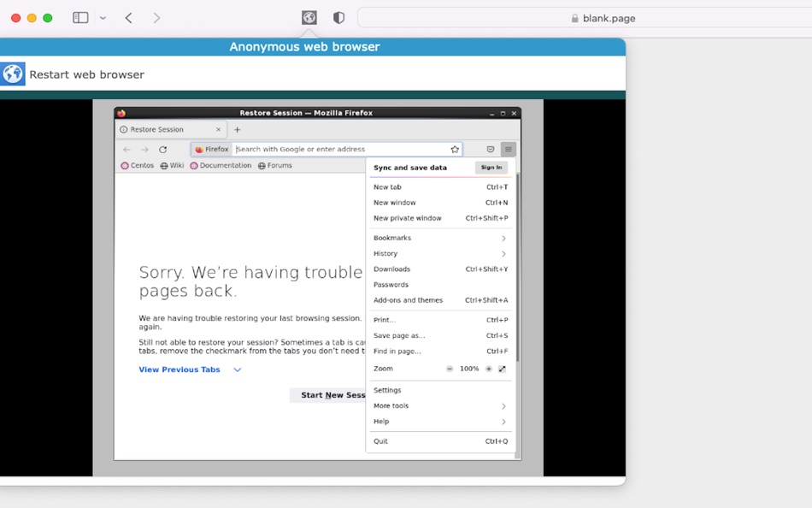This screenshot has height=508, width=812.
Task: Click Restart web browser
Action: coord(87,74)
